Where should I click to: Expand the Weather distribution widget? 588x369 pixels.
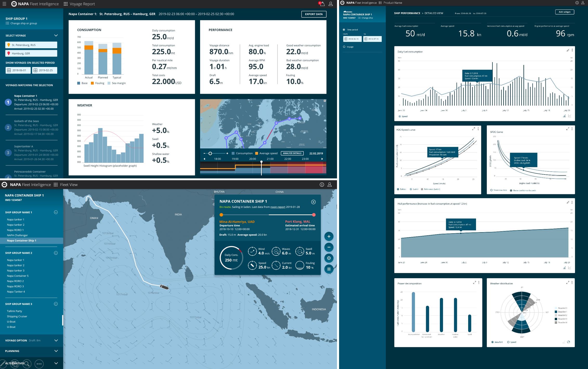pyautogui.click(x=568, y=282)
